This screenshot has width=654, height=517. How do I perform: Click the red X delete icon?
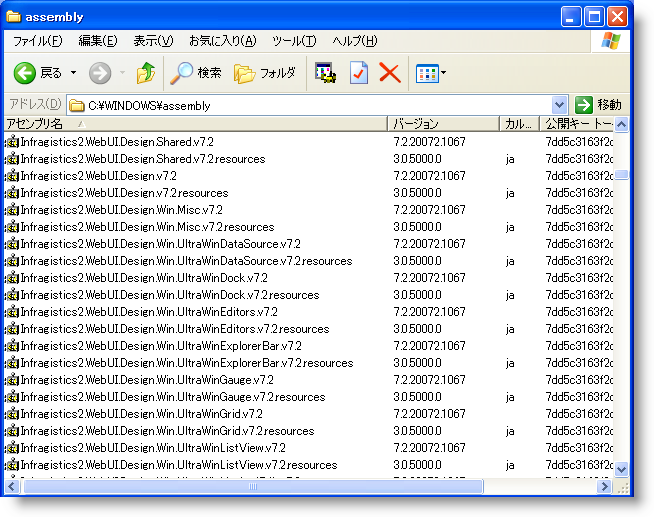click(x=390, y=73)
